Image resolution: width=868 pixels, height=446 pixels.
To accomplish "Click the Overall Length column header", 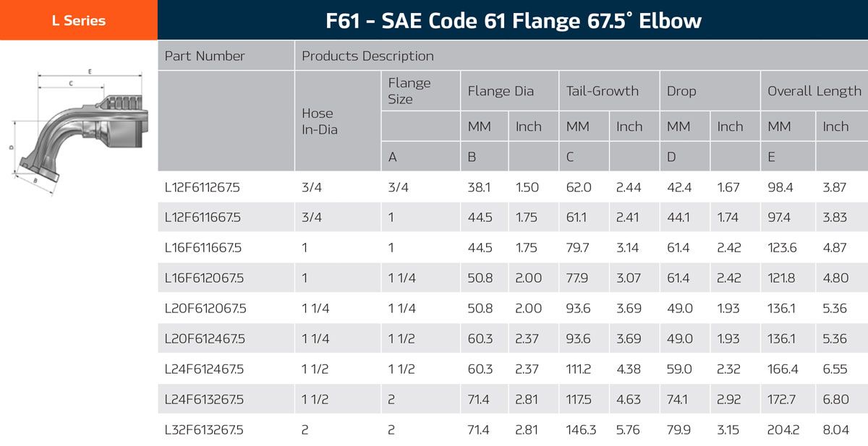I will coord(814,91).
